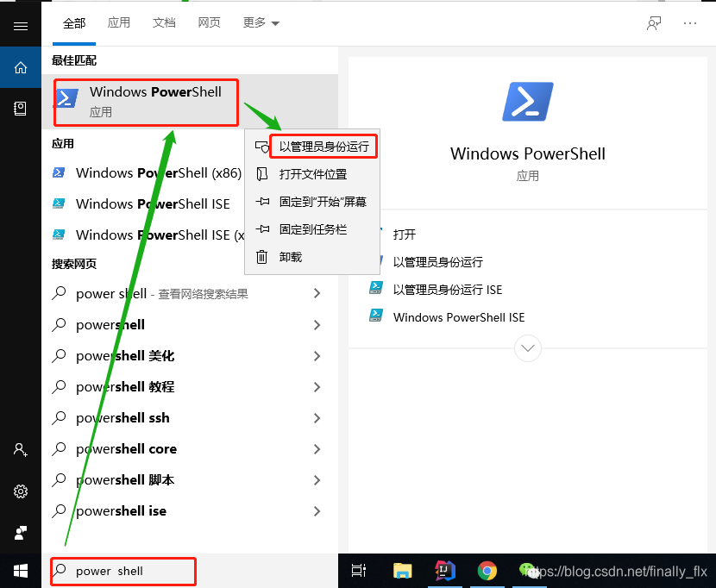Open search settings gear icon
Viewport: 716px width, 588px height.
(21, 491)
